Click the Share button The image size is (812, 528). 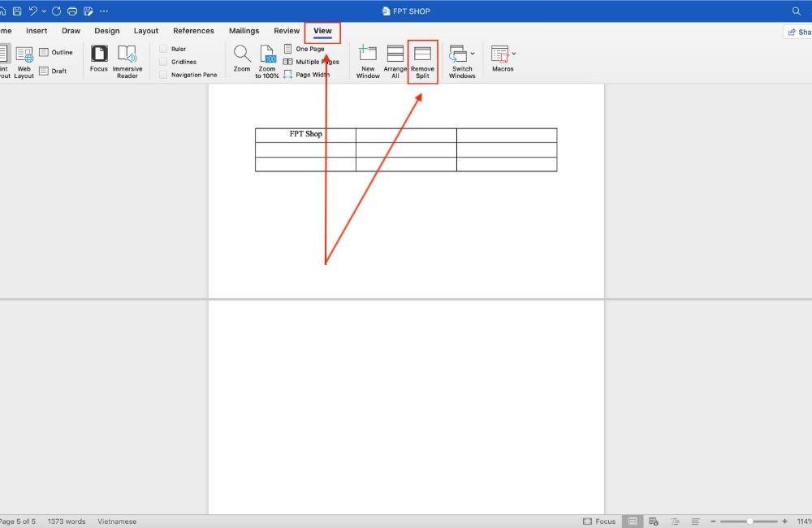(x=799, y=32)
